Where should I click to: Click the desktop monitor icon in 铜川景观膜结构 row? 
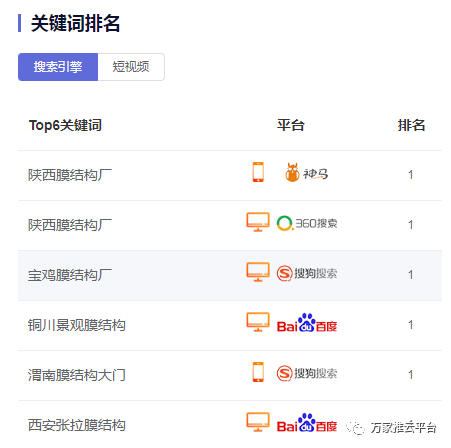click(258, 322)
